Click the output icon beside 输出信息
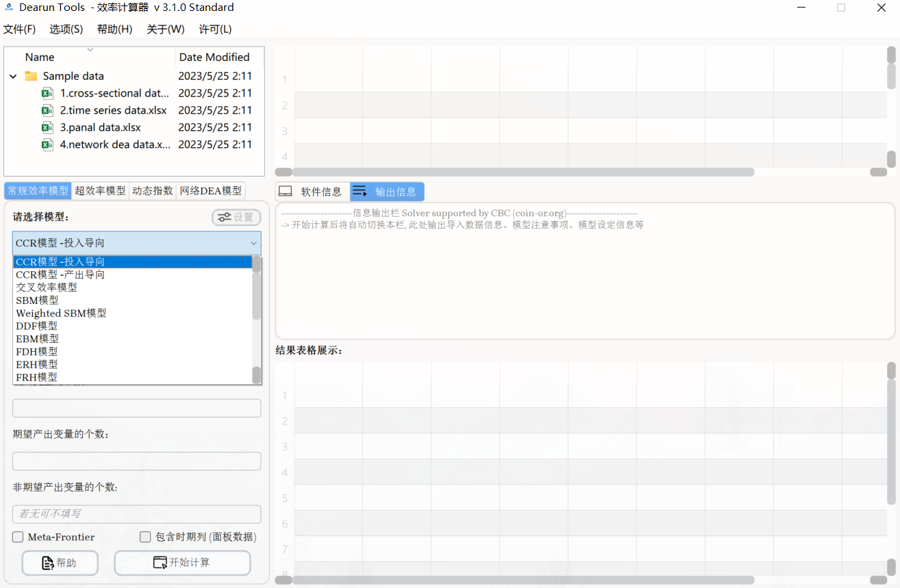Screen dimensions: 900x588 pos(360,192)
